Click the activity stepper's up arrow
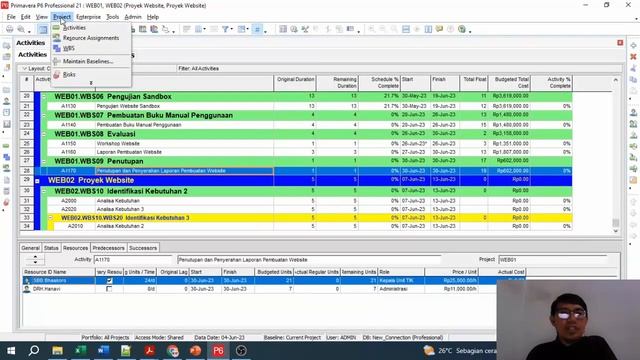The image size is (640, 360). click(35, 257)
